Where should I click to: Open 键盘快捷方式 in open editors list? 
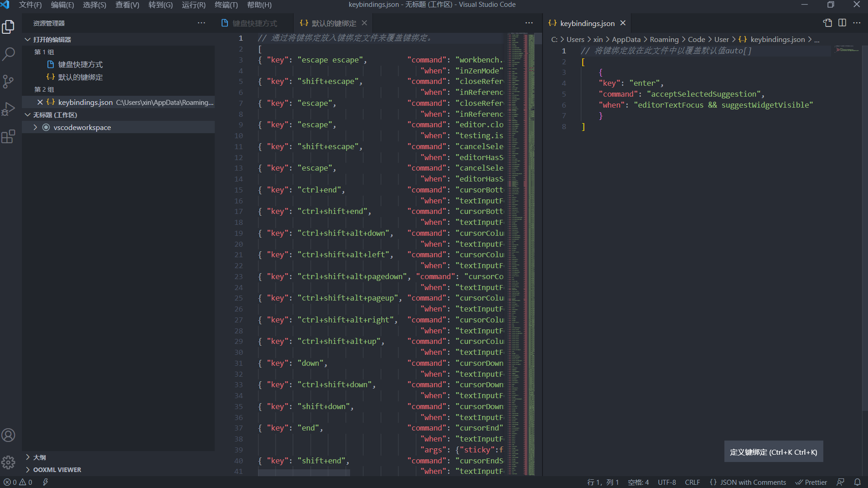[119, 64]
